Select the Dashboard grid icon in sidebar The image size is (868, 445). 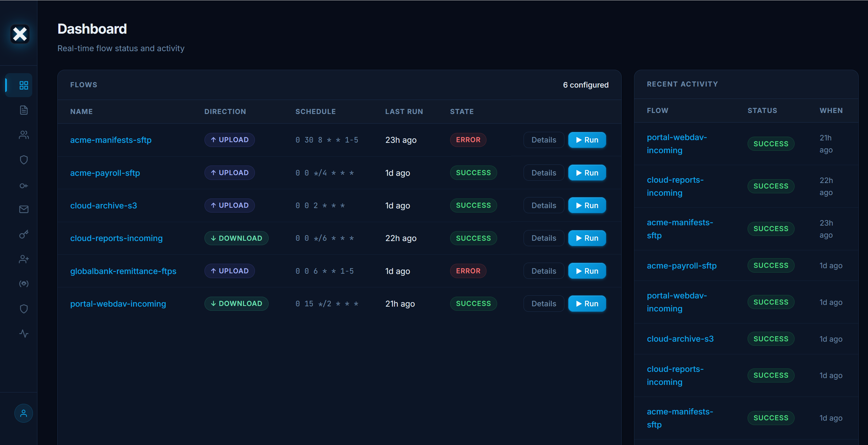pos(23,85)
